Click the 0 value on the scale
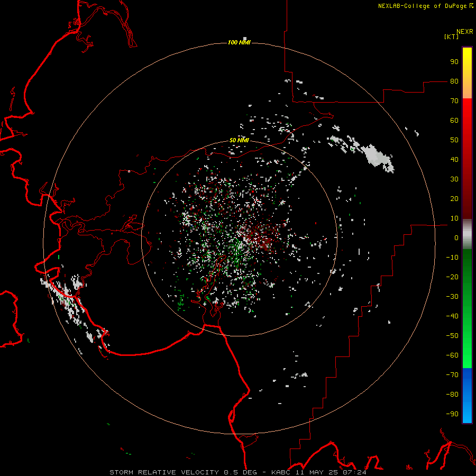Image resolution: width=476 pixels, height=476 pixels. 456,238
